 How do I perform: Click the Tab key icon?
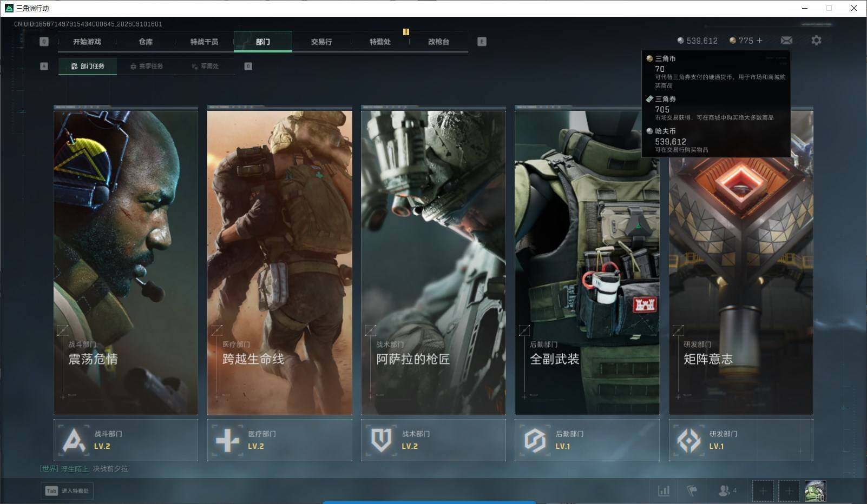(51, 490)
